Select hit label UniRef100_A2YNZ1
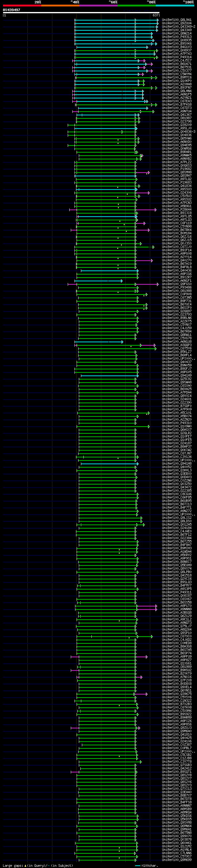 pyautogui.click(x=177, y=98)
